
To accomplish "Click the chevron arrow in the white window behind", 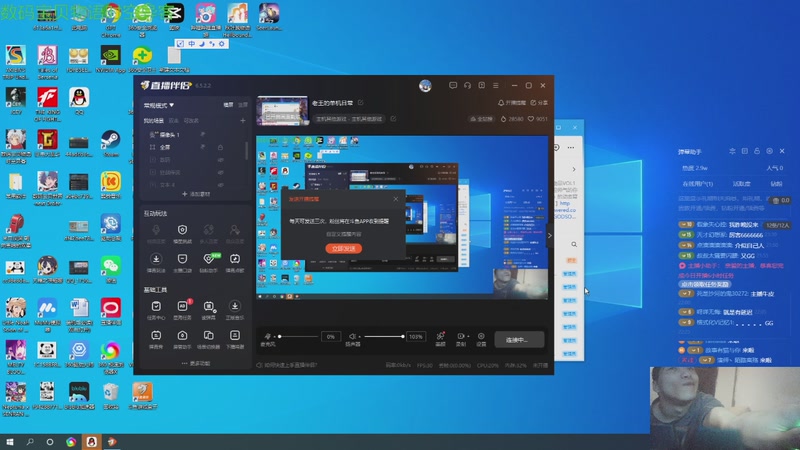I will (x=573, y=169).
